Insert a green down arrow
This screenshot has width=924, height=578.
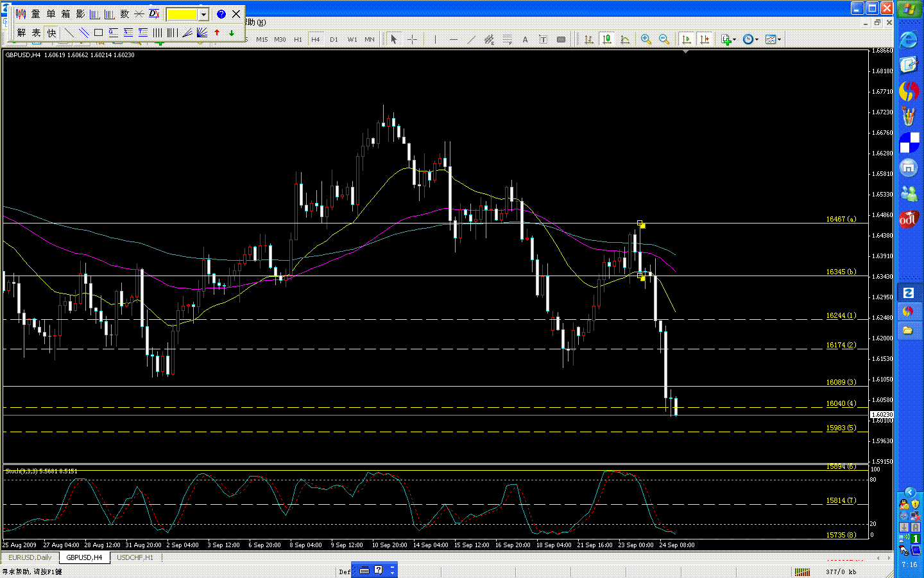[232, 32]
